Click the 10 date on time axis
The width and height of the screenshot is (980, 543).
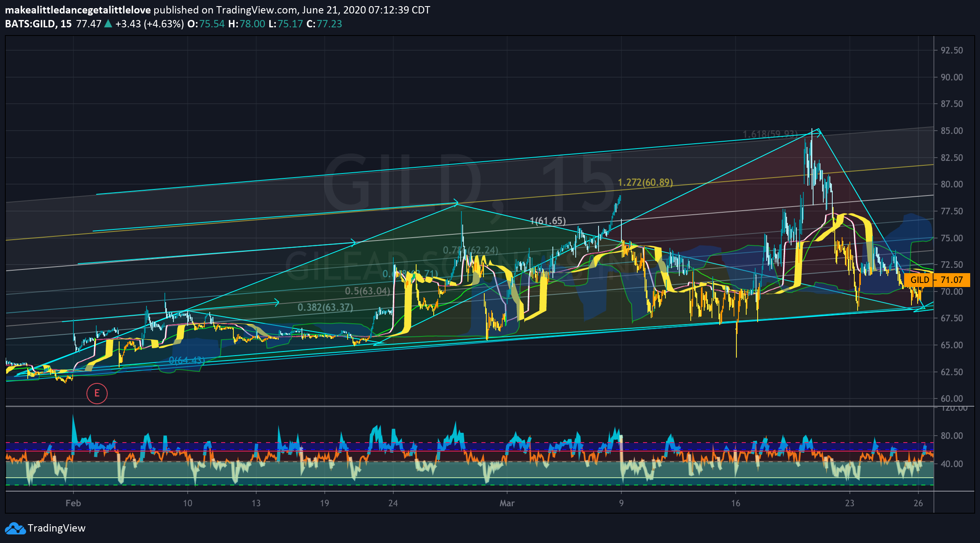[x=187, y=503]
